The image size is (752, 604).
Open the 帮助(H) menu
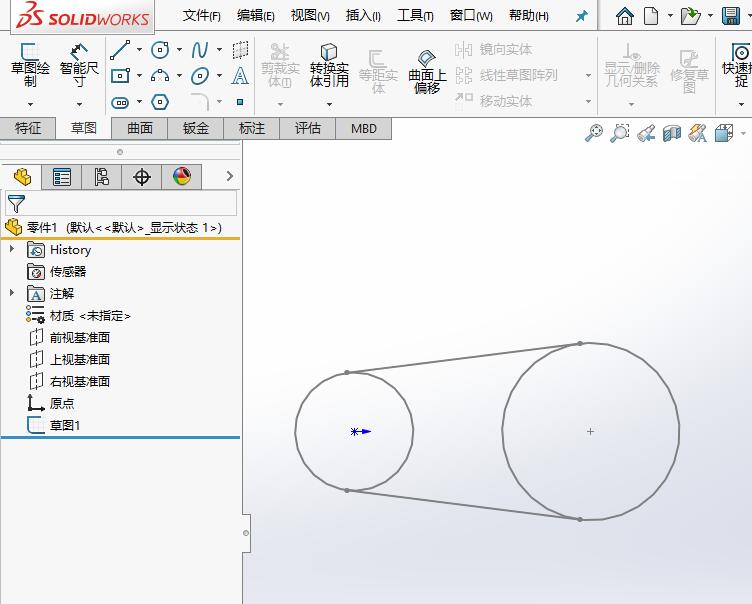(x=529, y=16)
